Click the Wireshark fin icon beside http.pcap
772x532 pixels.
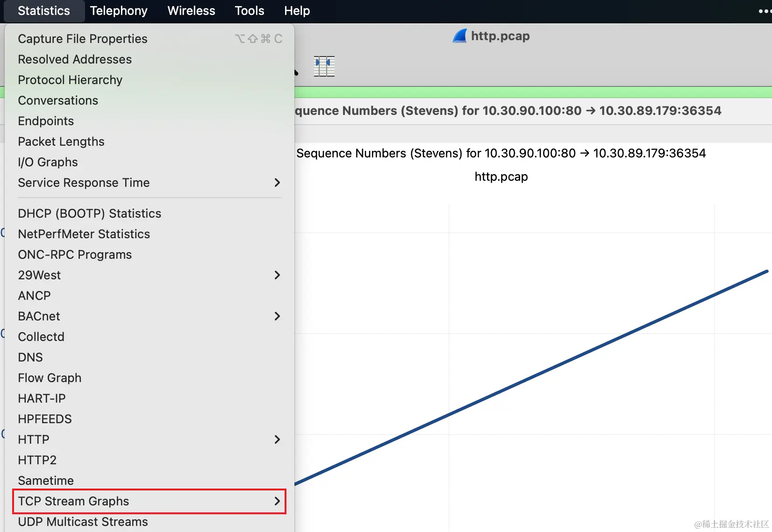tap(460, 36)
